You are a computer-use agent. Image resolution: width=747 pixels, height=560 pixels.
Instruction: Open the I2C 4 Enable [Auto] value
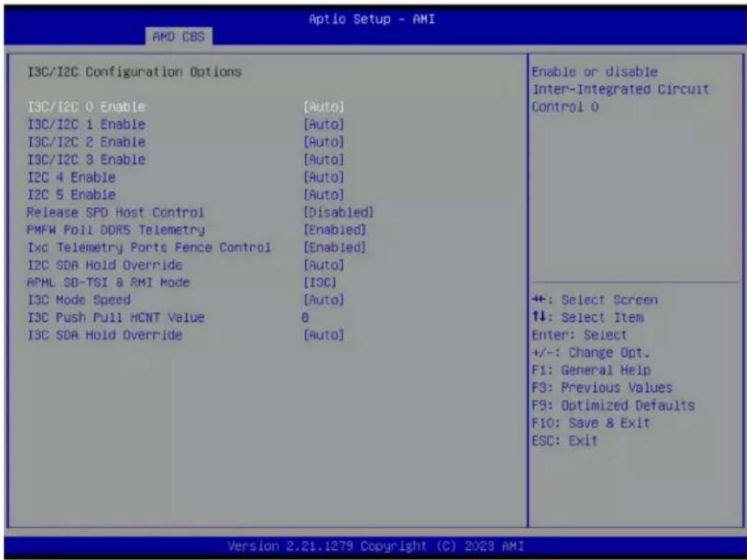(324, 177)
